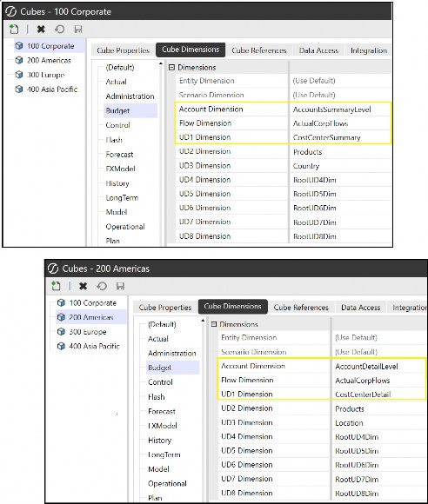The width and height of the screenshot is (428, 504).
Task: Click the save icon in 200 Americas window
Action: tap(120, 286)
